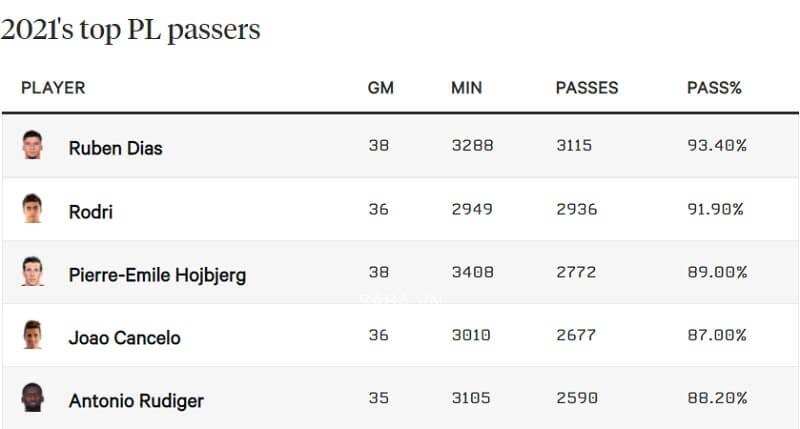Click Ruben Dias player avatar
The image size is (800, 429).
[x=33, y=145]
